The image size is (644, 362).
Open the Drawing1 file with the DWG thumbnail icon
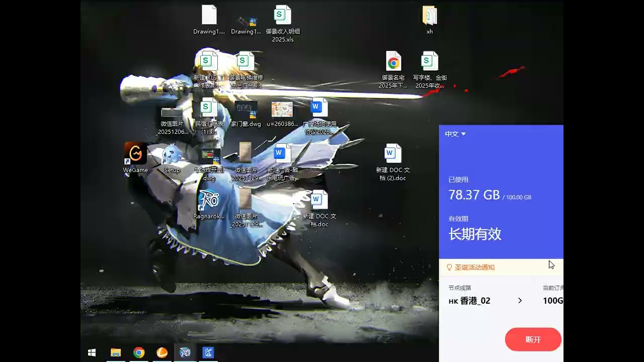247,20
